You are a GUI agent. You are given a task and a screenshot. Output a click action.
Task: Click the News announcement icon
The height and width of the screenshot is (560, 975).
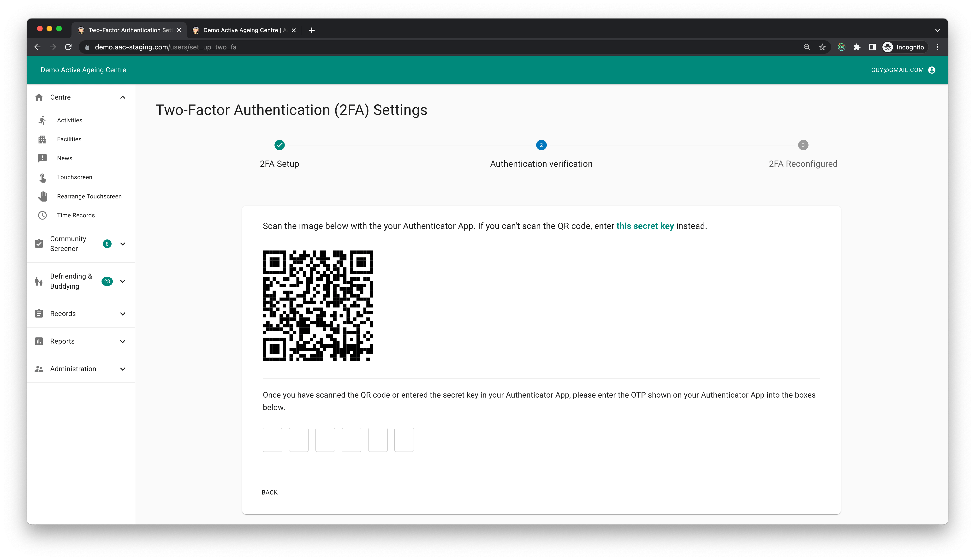click(42, 158)
